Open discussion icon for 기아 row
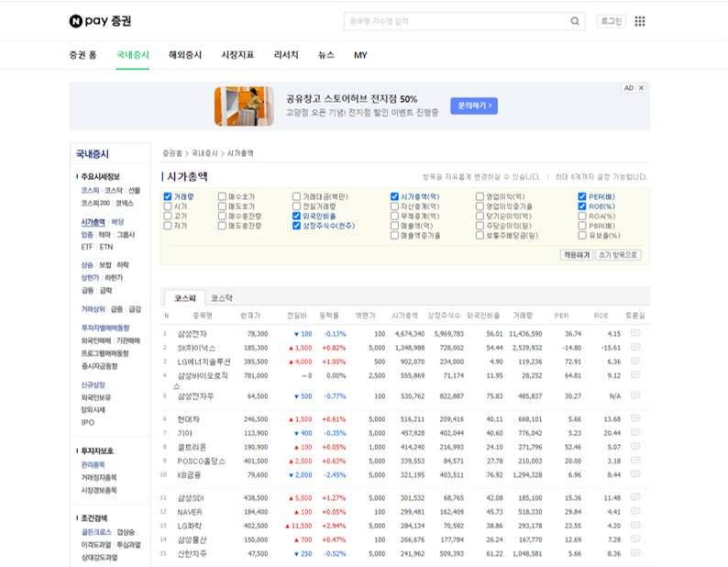This screenshot has height=567, width=728. pyautogui.click(x=635, y=433)
